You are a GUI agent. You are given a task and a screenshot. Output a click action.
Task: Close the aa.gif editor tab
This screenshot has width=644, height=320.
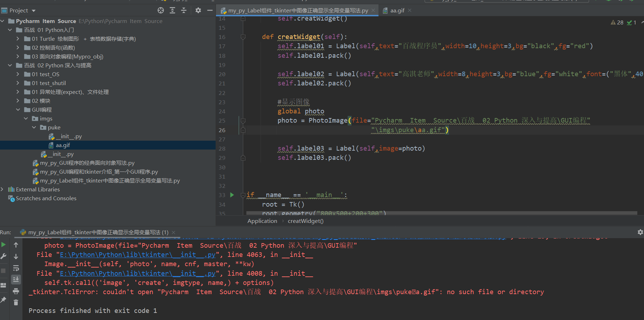(x=410, y=11)
